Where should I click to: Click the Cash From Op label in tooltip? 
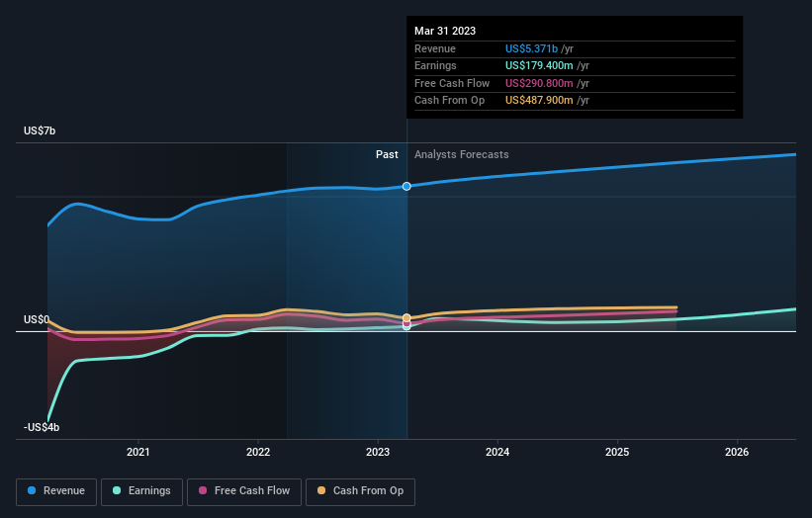[x=449, y=101]
